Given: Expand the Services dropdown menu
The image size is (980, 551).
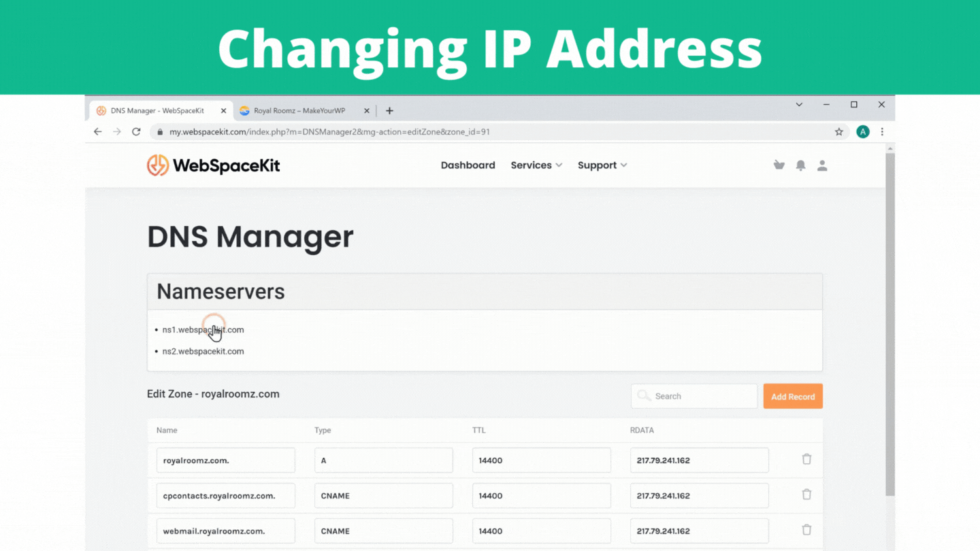Looking at the screenshot, I should coord(536,165).
